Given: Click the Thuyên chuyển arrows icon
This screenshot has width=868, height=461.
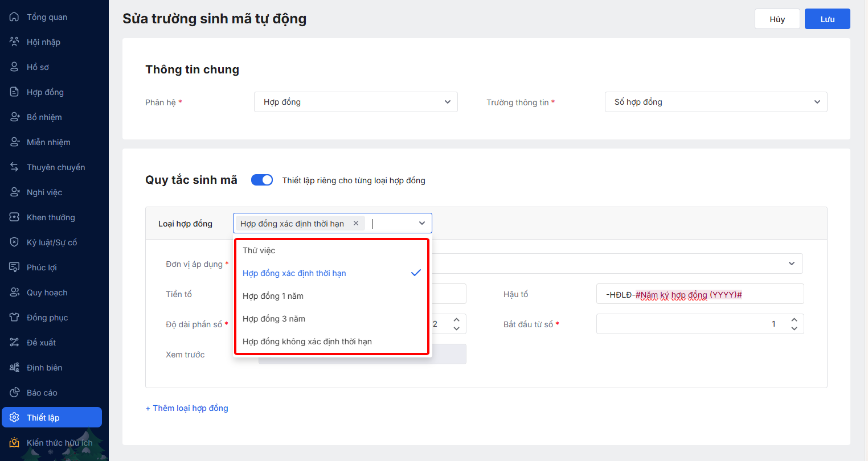Looking at the screenshot, I should pyautogui.click(x=14, y=167).
